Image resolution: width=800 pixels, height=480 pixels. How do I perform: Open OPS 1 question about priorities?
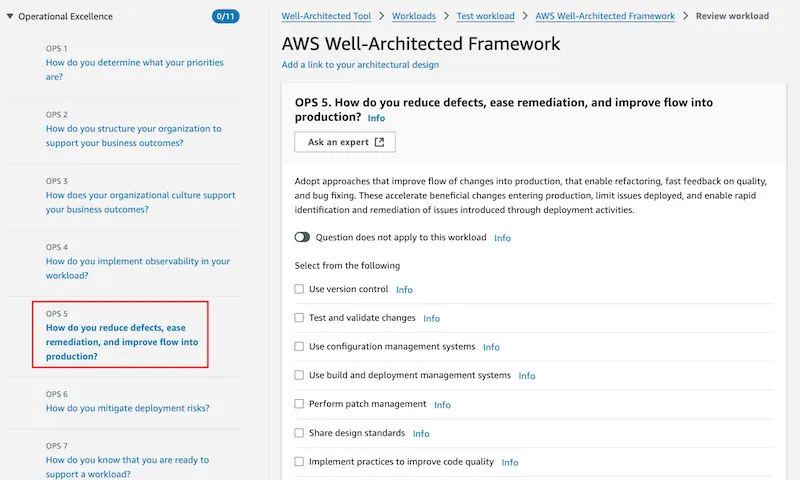click(135, 69)
